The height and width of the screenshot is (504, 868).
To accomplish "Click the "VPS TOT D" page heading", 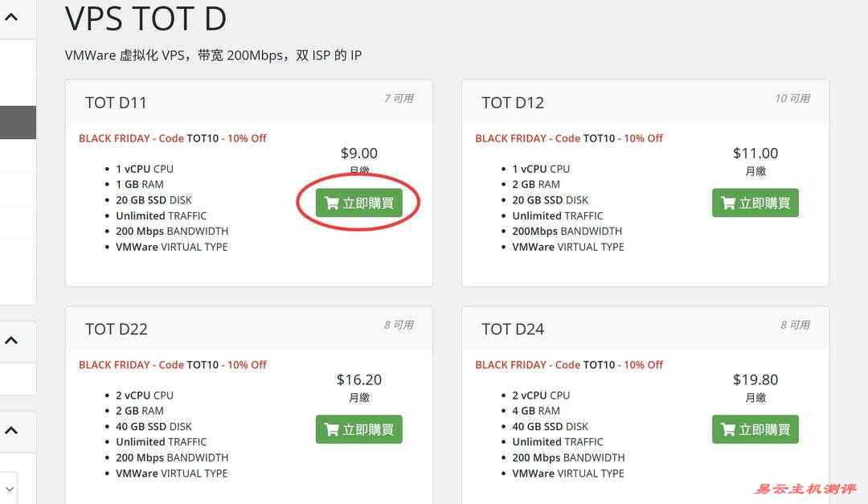I will pyautogui.click(x=145, y=18).
